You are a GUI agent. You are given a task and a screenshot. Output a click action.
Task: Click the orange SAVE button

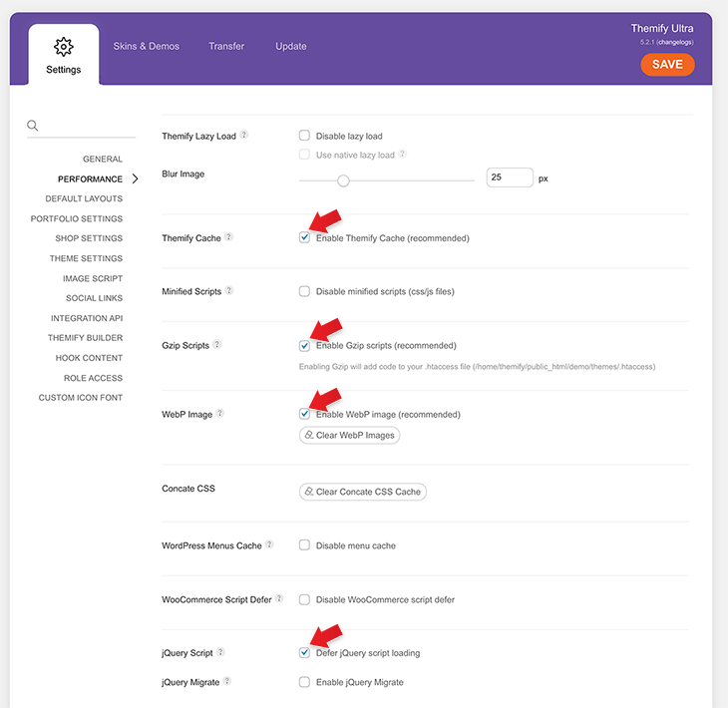point(667,65)
